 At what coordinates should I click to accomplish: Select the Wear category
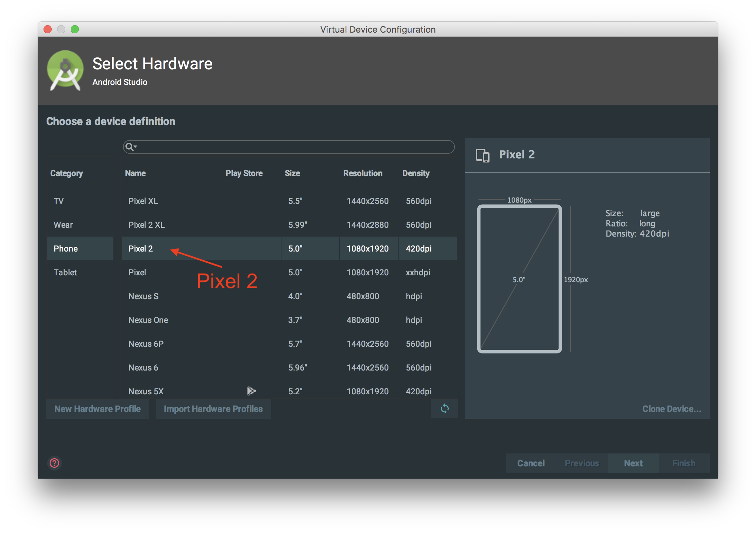(80, 225)
